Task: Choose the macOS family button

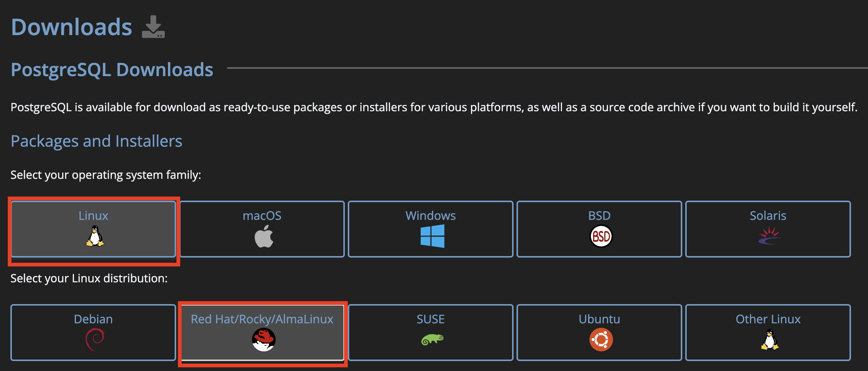Action: coord(262,229)
